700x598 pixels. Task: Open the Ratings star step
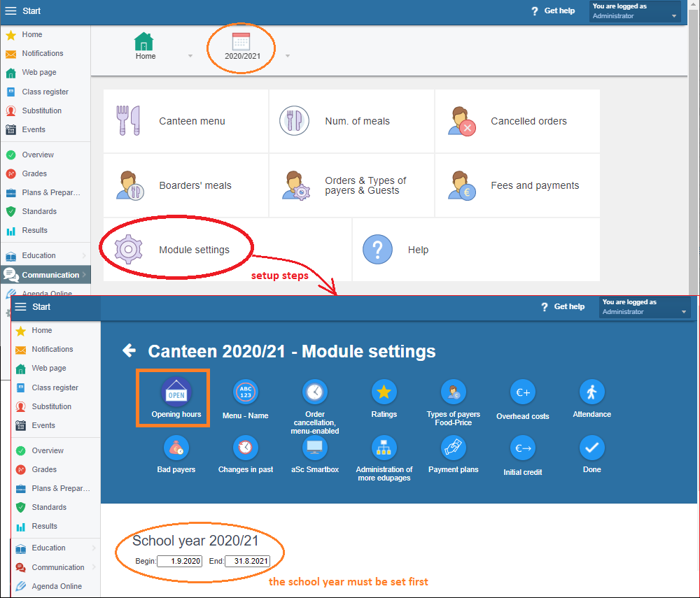tap(384, 398)
